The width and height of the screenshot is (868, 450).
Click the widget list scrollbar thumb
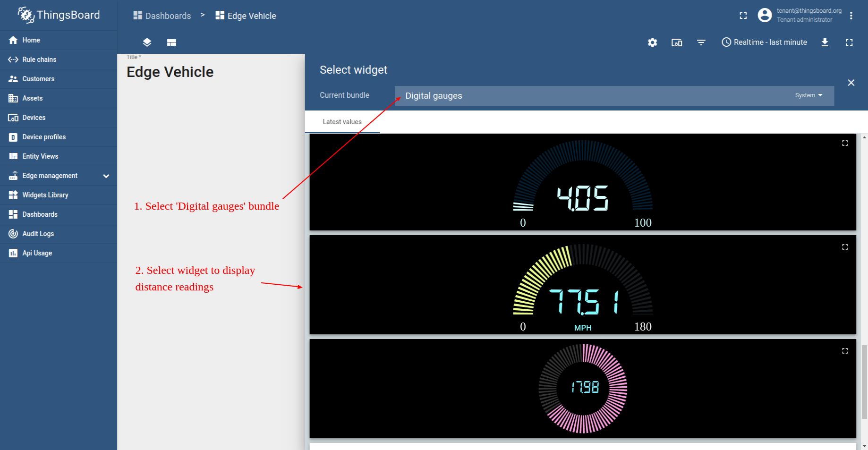(864, 382)
